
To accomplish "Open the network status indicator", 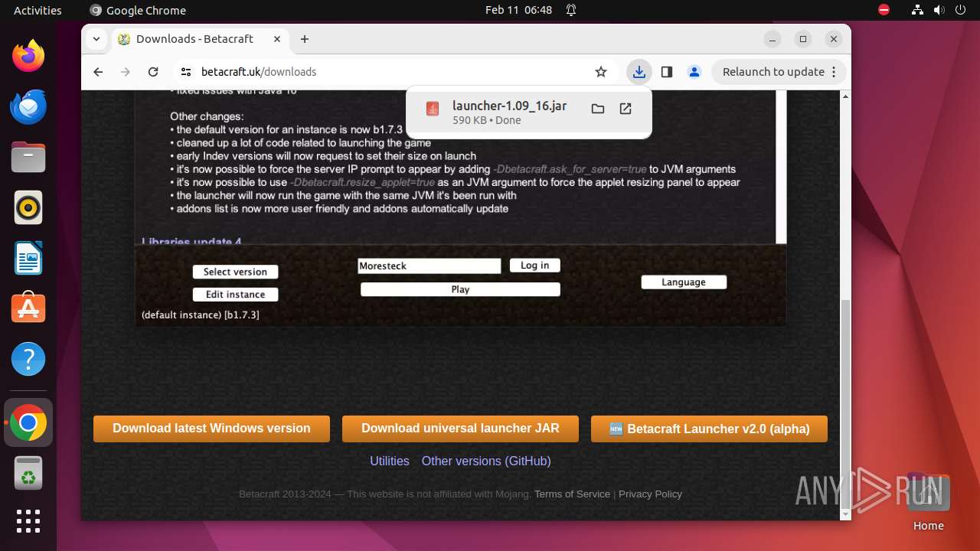I will [917, 10].
